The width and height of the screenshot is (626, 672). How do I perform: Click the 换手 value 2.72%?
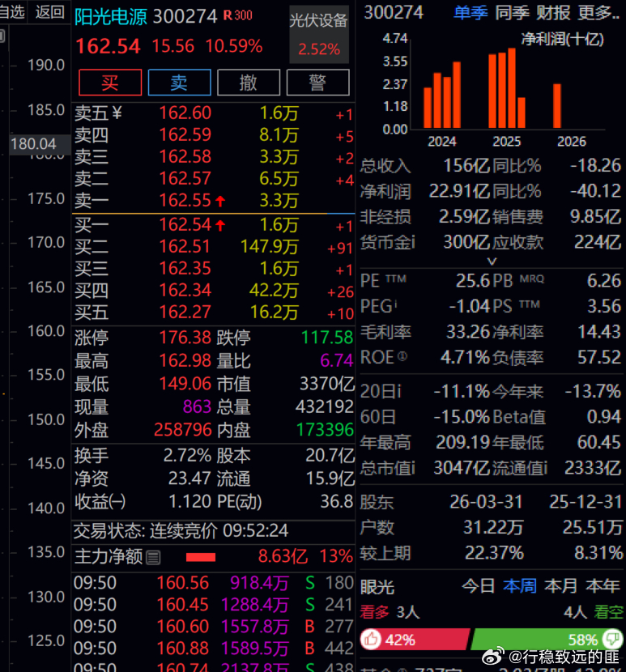pos(187,456)
